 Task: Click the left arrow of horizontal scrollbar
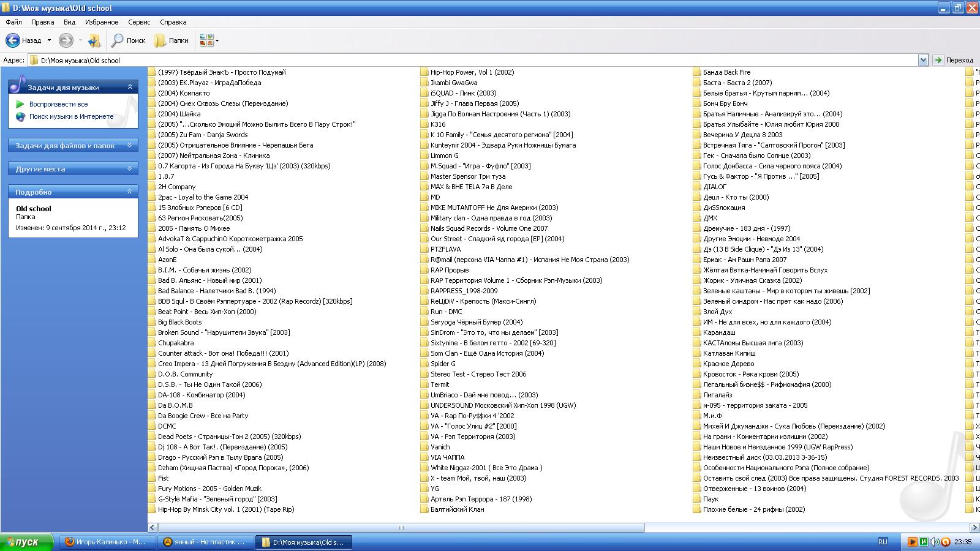click(x=153, y=527)
